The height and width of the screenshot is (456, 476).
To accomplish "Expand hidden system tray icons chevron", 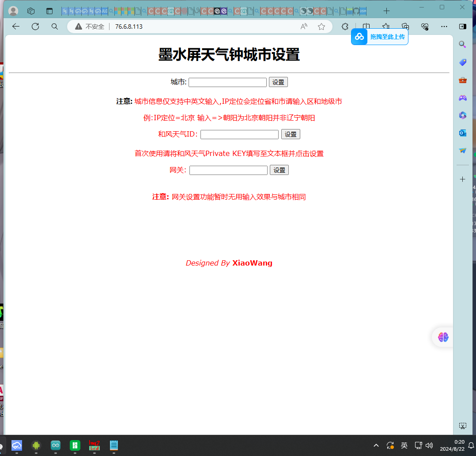I will pos(376,445).
